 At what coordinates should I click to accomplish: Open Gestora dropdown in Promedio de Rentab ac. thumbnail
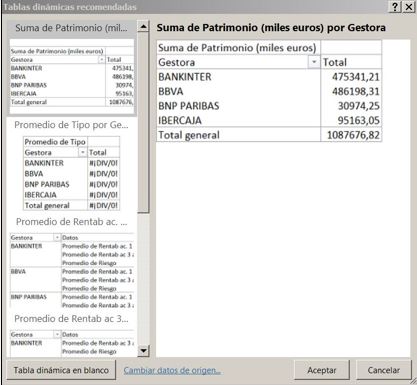[57, 237]
